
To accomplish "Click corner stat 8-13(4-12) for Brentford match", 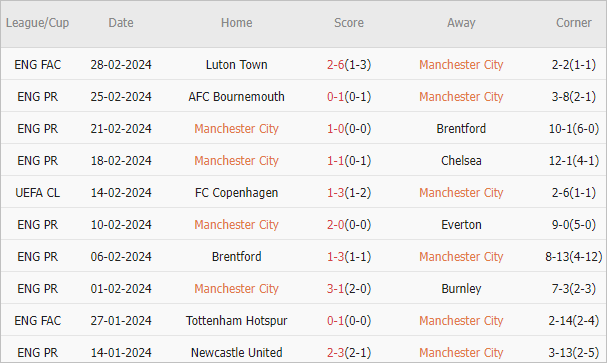I will [x=574, y=257].
